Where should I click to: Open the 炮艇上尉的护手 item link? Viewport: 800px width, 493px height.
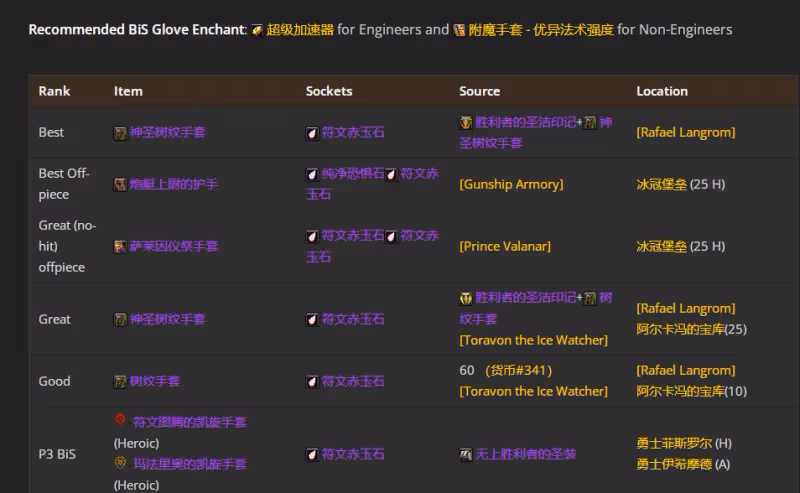(x=173, y=184)
